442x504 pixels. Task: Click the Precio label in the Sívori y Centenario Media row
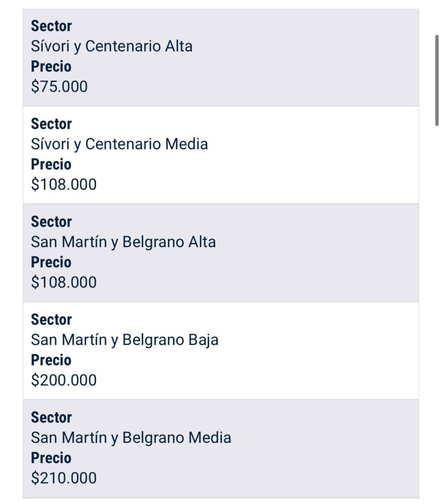coord(51,164)
